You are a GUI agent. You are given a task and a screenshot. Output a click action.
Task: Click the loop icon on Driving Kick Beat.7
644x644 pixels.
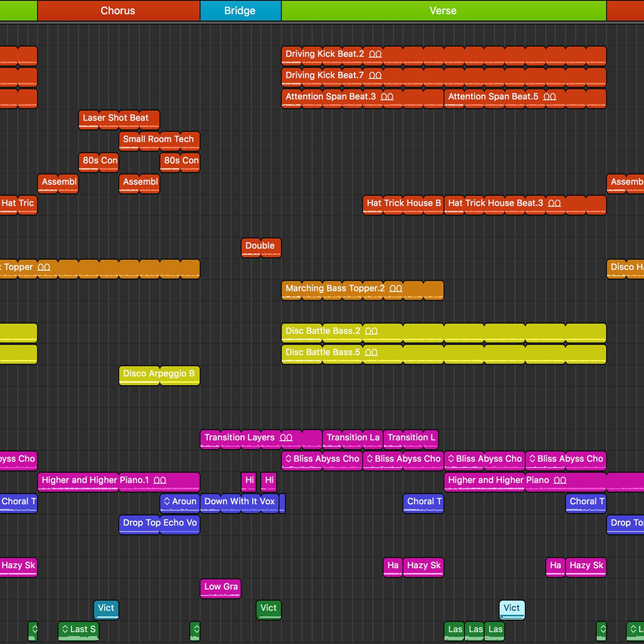click(375, 75)
